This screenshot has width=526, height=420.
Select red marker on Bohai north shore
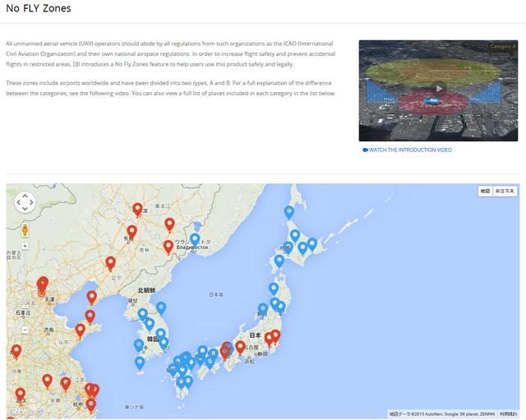click(x=91, y=298)
